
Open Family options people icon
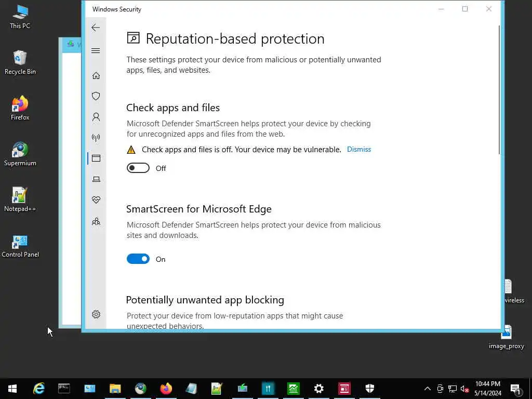tap(96, 221)
